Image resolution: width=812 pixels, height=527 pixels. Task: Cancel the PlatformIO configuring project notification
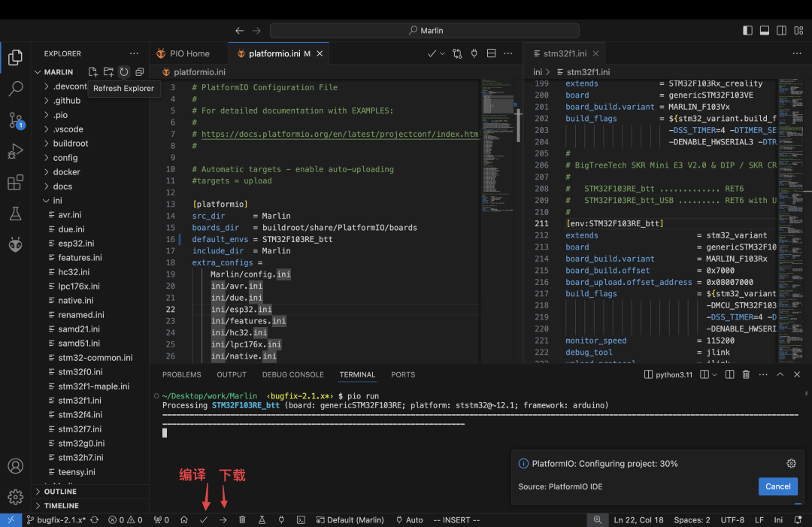[x=778, y=486]
